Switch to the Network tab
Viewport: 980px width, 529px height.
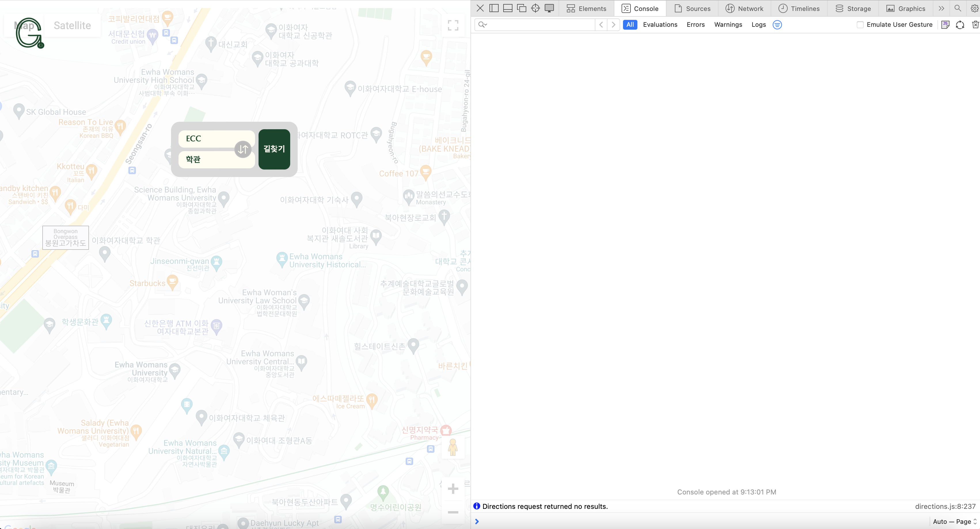pyautogui.click(x=745, y=8)
